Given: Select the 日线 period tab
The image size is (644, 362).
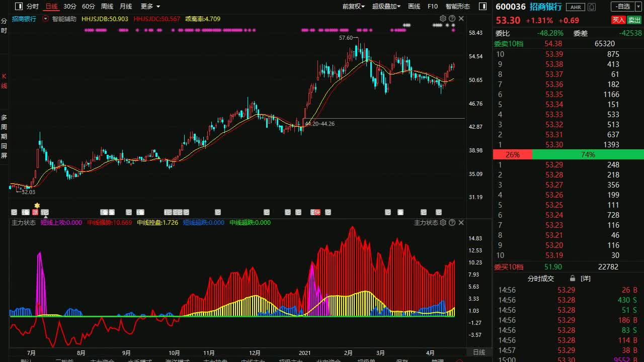Looking at the screenshot, I should pos(51,7).
